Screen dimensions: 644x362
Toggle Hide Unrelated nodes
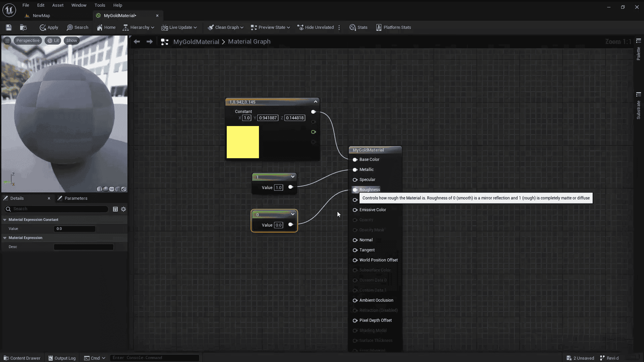(x=315, y=27)
